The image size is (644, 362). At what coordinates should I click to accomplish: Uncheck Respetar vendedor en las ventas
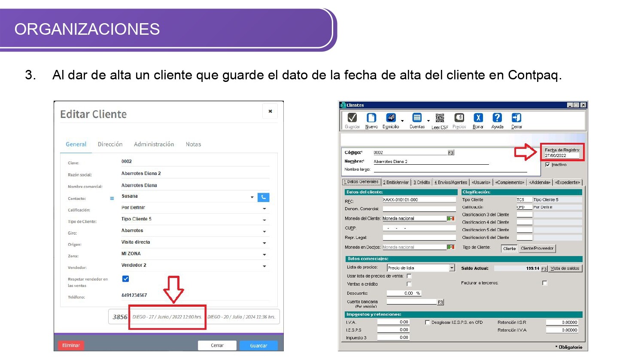click(126, 279)
